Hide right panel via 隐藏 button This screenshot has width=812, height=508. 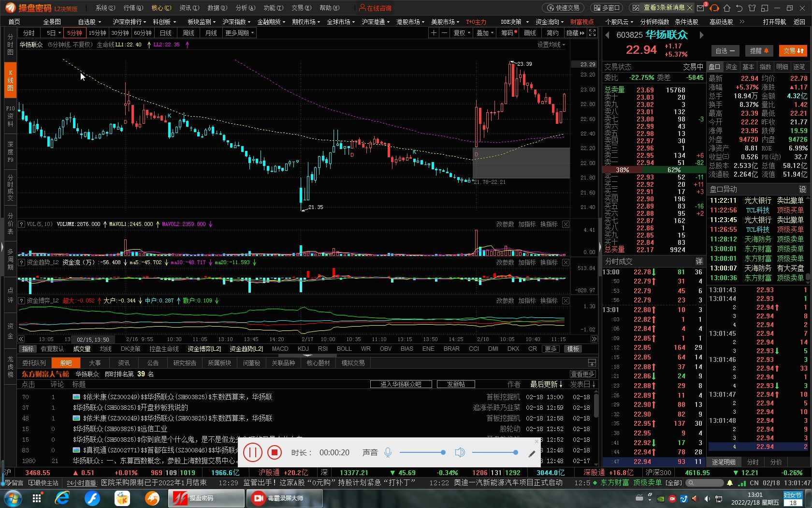click(x=575, y=33)
